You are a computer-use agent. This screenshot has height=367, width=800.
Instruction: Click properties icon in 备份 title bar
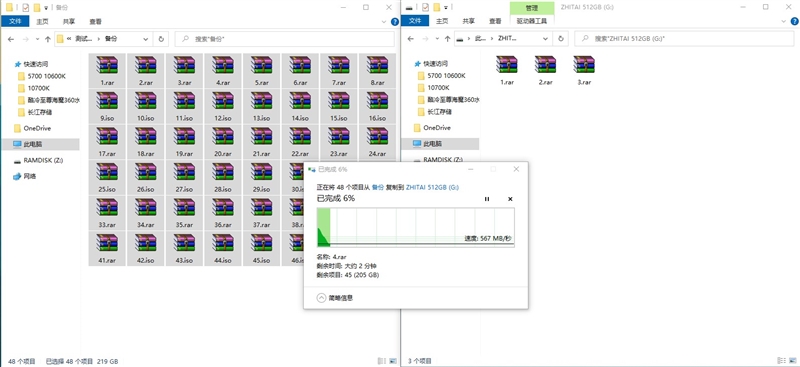pos(26,8)
